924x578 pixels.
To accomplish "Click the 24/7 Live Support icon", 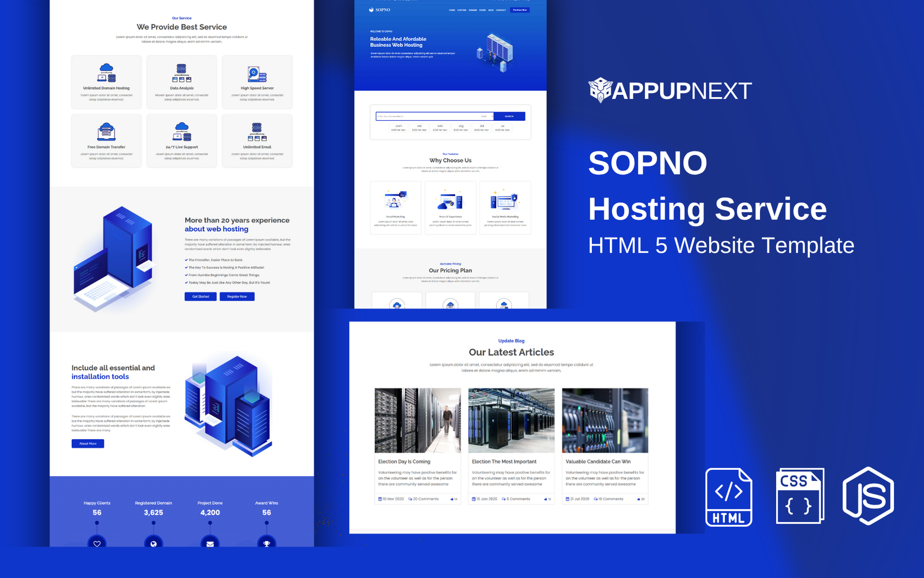I will click(182, 132).
